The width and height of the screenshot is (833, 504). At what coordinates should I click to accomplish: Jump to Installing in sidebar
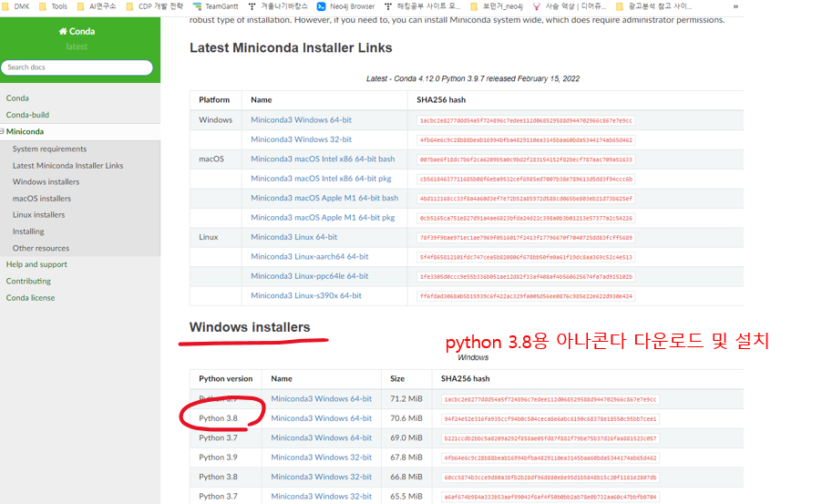(x=28, y=231)
